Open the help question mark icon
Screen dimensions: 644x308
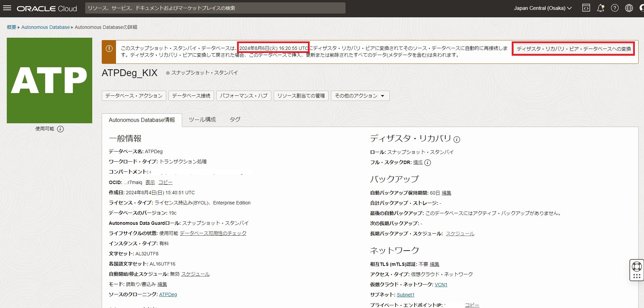[x=614, y=8]
